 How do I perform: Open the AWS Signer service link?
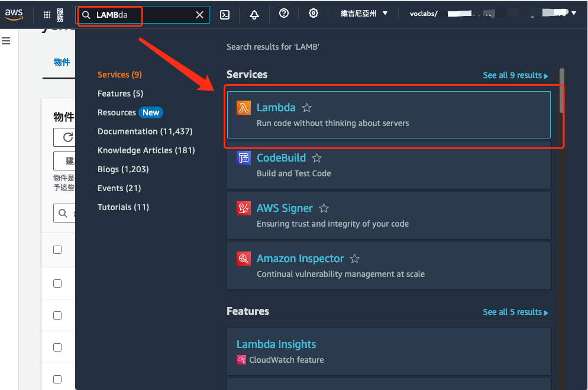tap(285, 208)
